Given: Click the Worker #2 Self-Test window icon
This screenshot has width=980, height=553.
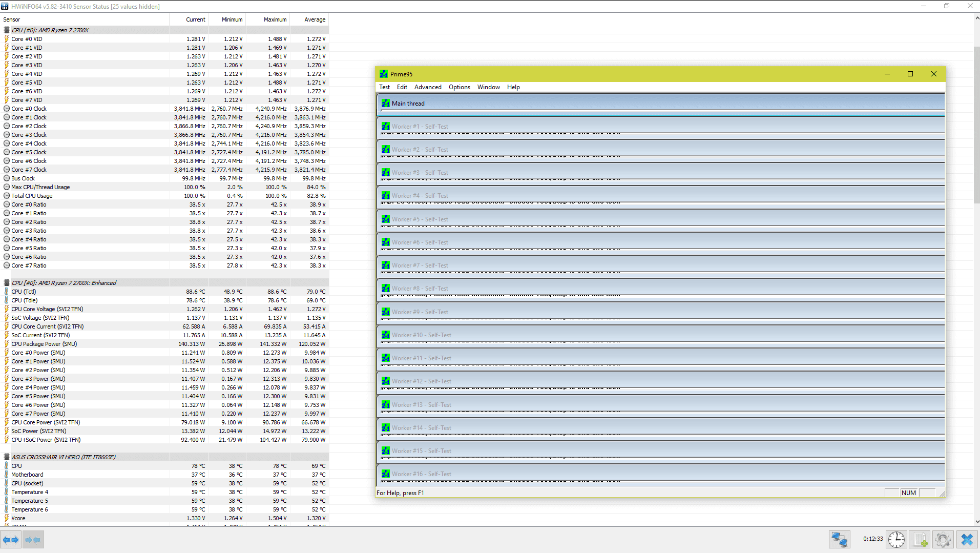Looking at the screenshot, I should click(386, 150).
